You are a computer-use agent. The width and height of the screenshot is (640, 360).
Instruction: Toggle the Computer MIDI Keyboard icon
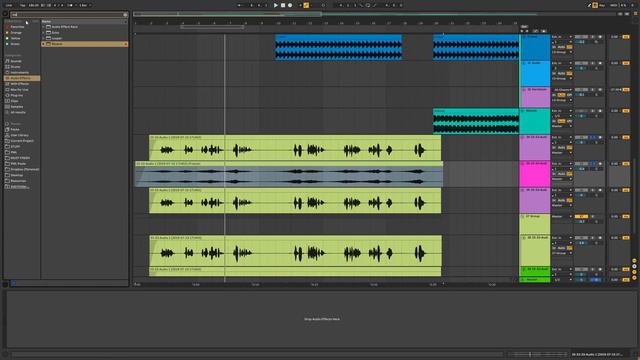[x=595, y=5]
